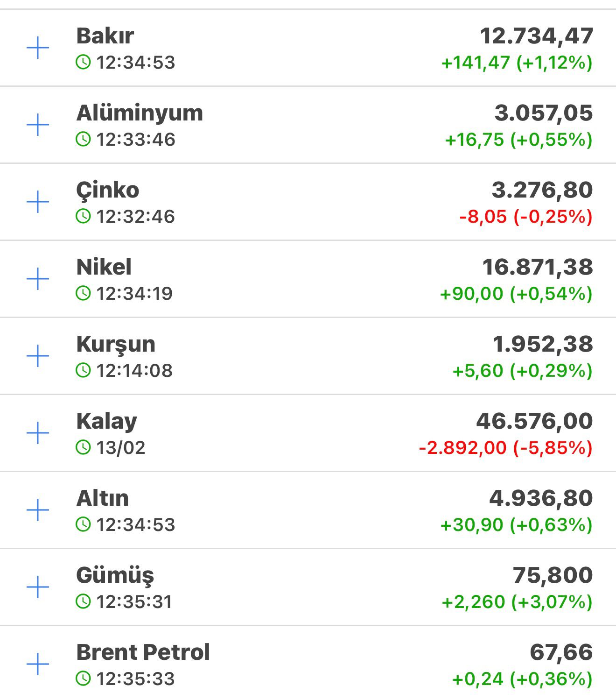Add Nikel to watchlist via plus icon
Screen dimensions: 616x700
click(x=38, y=279)
